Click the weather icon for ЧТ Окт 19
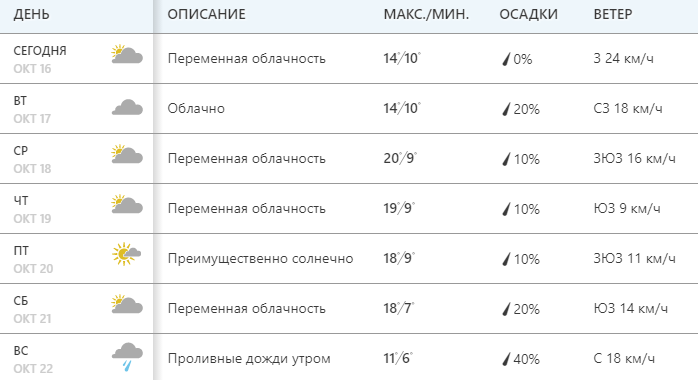 click(127, 204)
